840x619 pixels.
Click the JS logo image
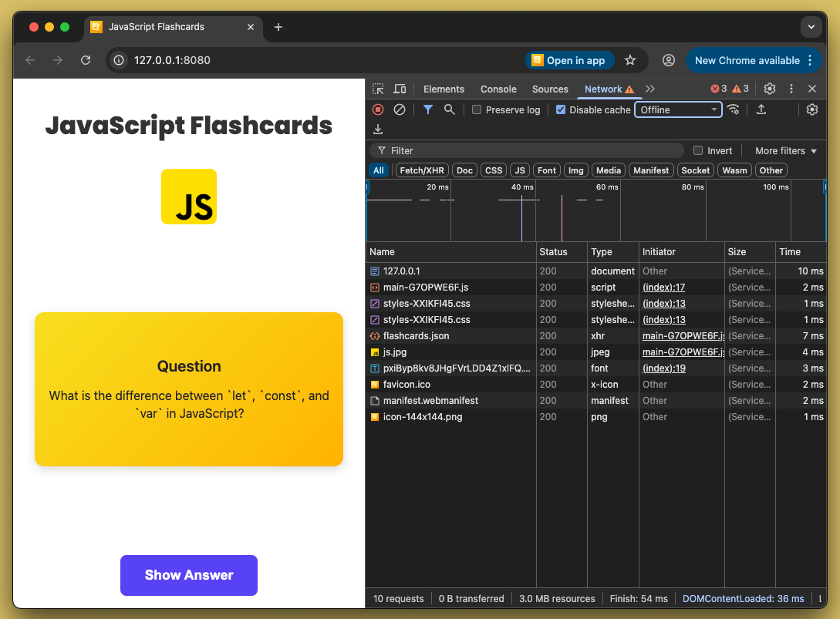point(189,197)
